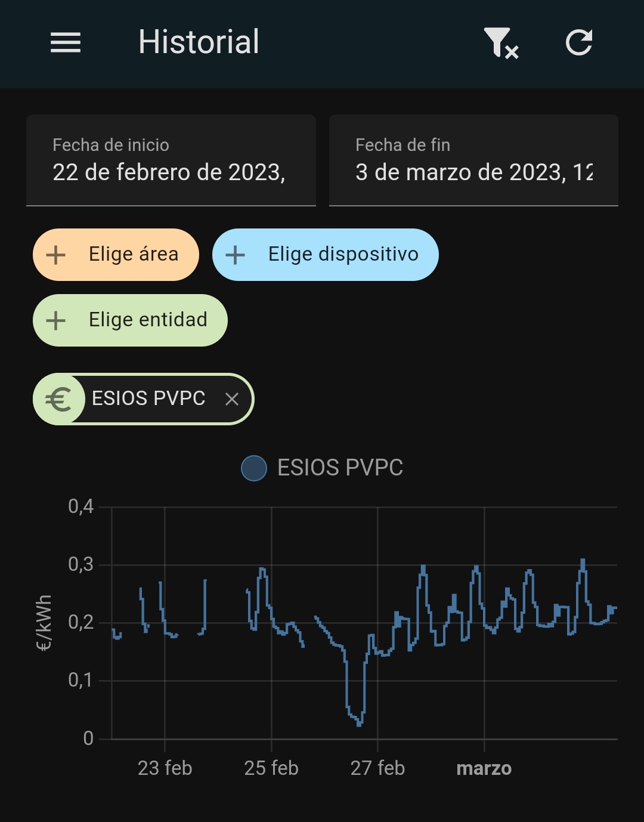
Task: Open the Historial title menu area
Action: coord(199,42)
